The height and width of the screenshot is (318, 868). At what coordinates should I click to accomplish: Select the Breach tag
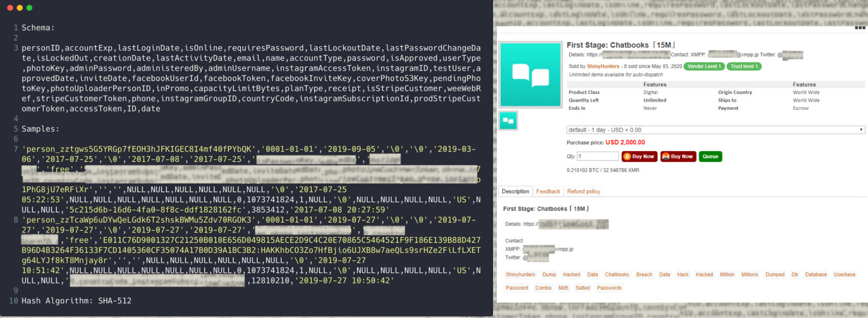coord(644,274)
